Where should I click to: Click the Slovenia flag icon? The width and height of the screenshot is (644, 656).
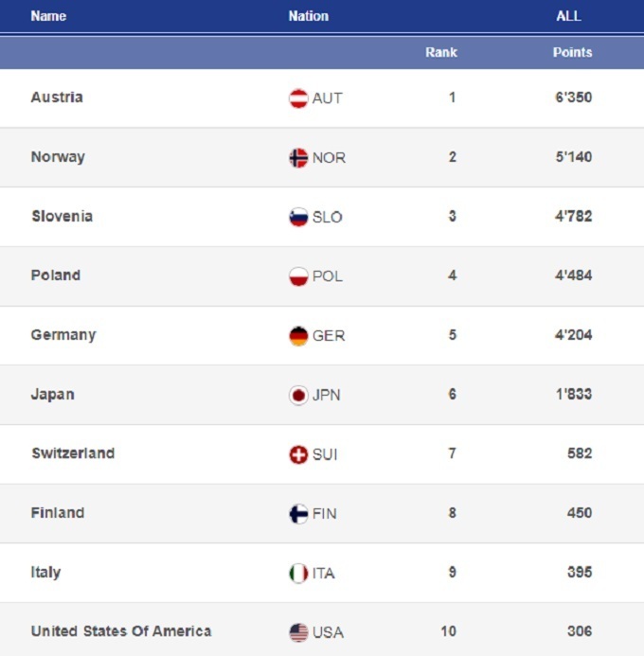pos(298,217)
